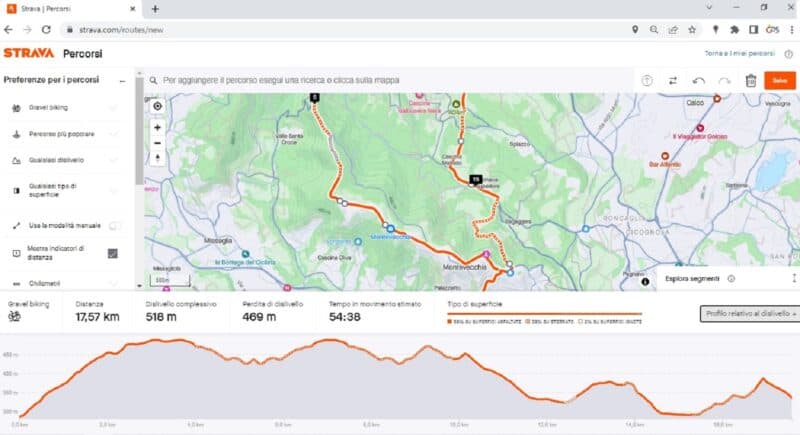Select the Strava Percorsi browser tab
Image resolution: width=800 pixels, height=435 pixels.
click(71, 9)
